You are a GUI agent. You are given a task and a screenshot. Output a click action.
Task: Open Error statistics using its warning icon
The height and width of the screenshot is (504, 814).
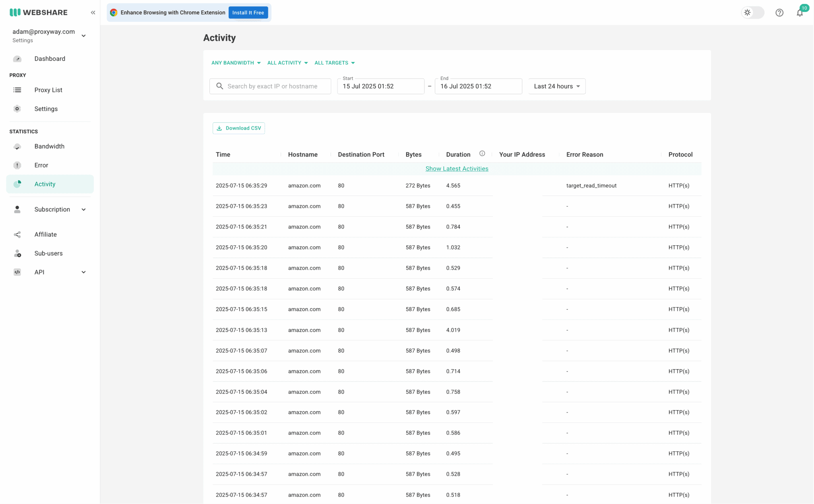[x=17, y=165]
